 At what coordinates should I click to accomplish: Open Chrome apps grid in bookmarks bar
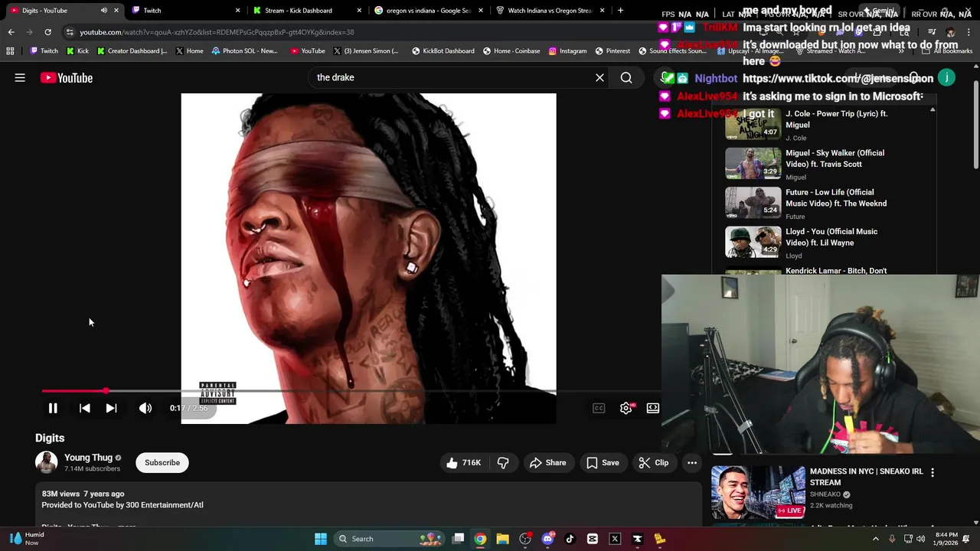pos(10,51)
